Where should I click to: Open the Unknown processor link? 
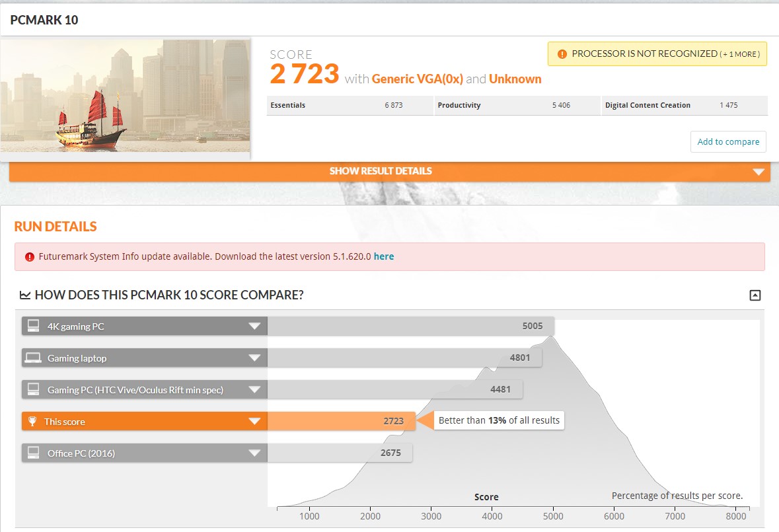(515, 79)
